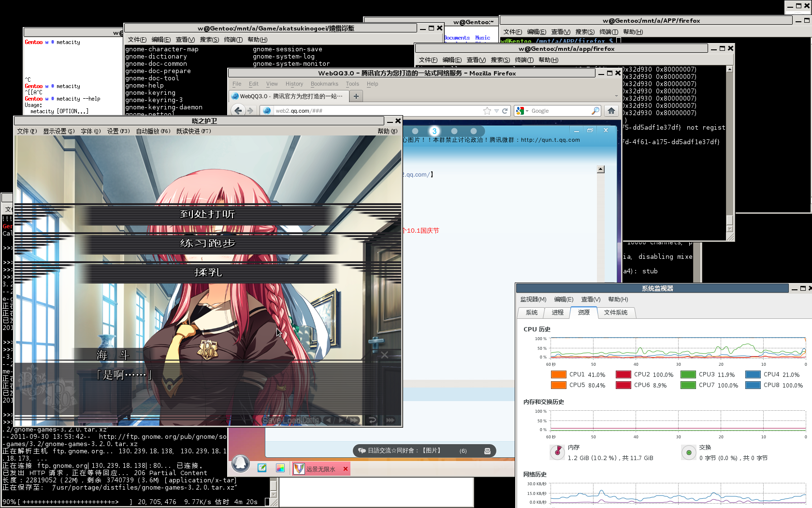The height and width of the screenshot is (508, 812).
Task: Click the game's triple-arrow skip icon
Action: click(x=390, y=420)
